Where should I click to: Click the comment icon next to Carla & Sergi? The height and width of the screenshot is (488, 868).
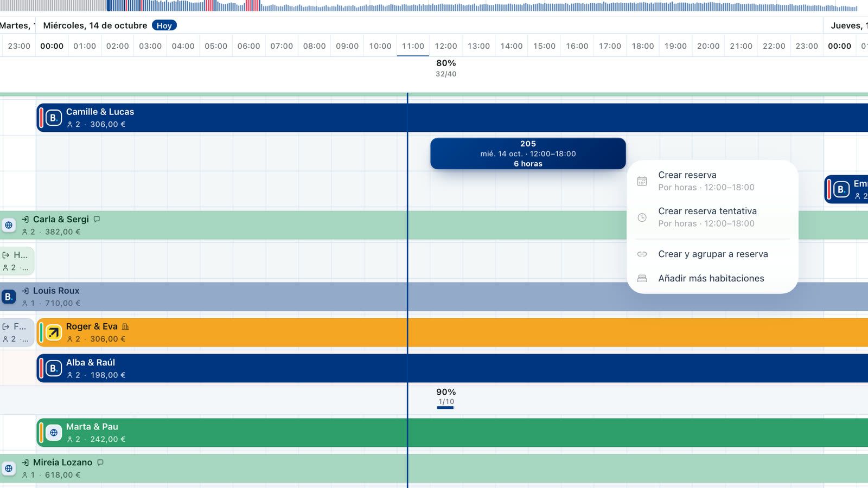[x=97, y=219]
